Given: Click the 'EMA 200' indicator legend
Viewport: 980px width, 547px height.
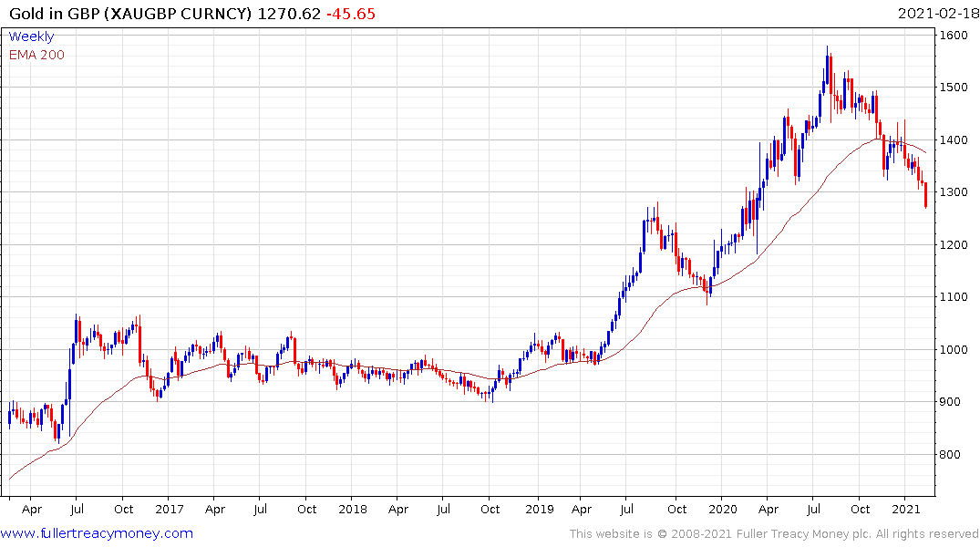Looking at the screenshot, I should click(x=36, y=55).
